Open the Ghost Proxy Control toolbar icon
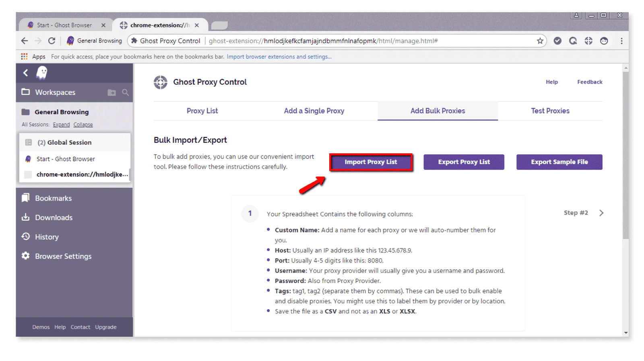Screen dimensions: 644x361 [588, 41]
